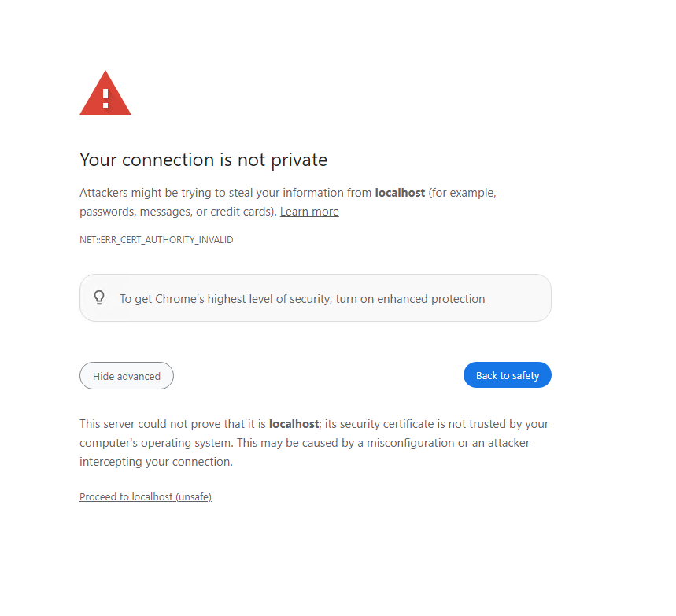Viewport: 676px width, 616px height.
Task: Click bold localhost in Attackers paragraph
Action: 400,193
